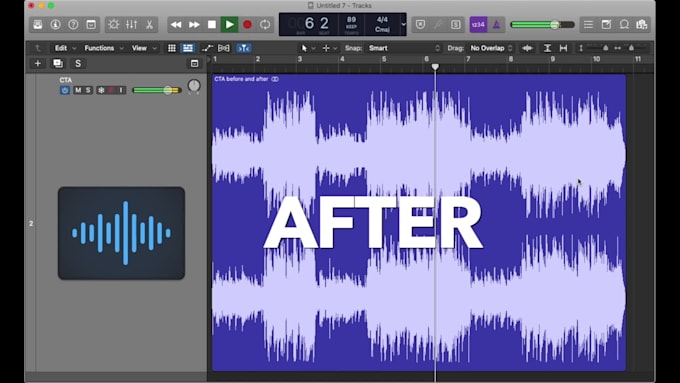Toggle the Solo S button in control bar
The width and height of the screenshot is (680, 383).
click(x=456, y=25)
